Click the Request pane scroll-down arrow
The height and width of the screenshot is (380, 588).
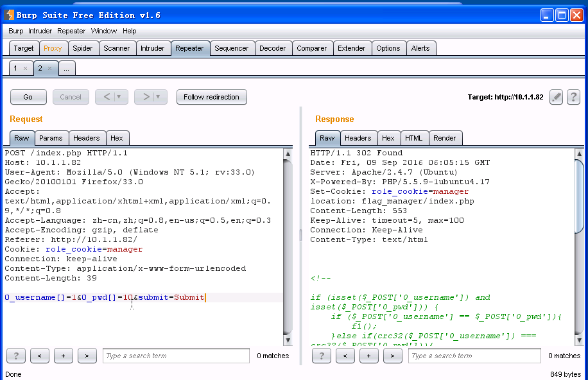pyautogui.click(x=288, y=340)
